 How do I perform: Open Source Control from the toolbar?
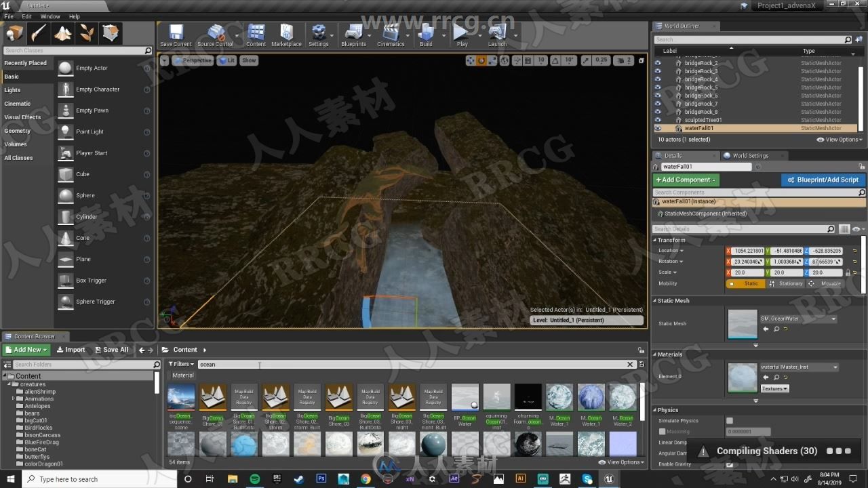pyautogui.click(x=216, y=35)
